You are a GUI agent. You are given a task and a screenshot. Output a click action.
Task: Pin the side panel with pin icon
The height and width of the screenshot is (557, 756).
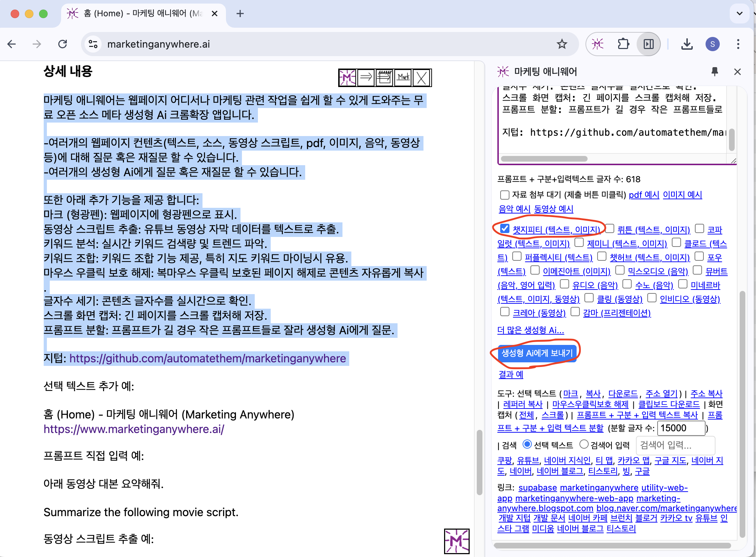click(x=715, y=72)
